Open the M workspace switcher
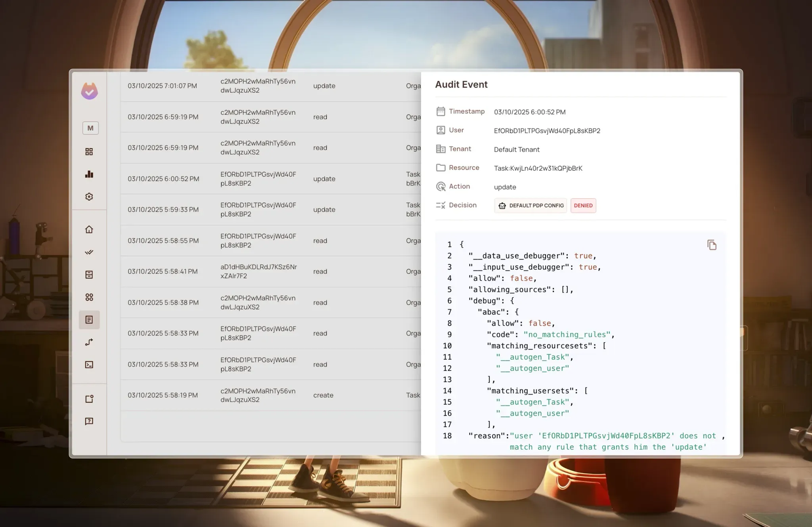 [x=90, y=128]
